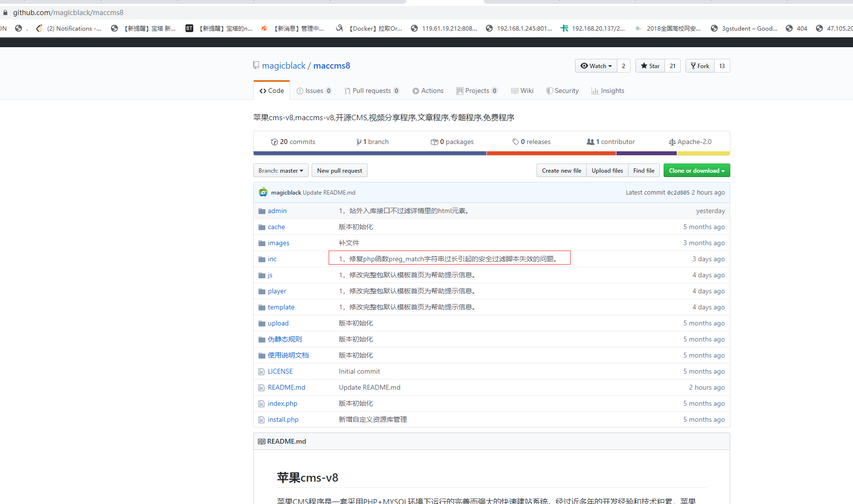Click the file icon beside README.md row
Screen dimensions: 853x504
point(261,388)
